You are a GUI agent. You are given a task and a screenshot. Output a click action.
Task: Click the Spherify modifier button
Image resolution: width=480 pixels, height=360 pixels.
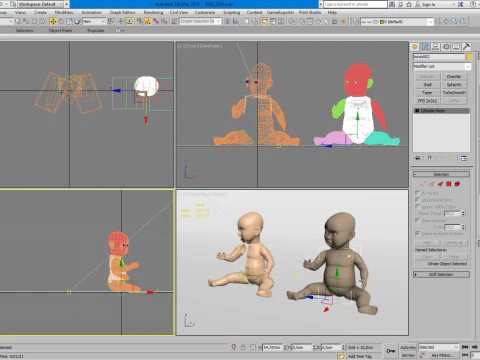tap(454, 85)
